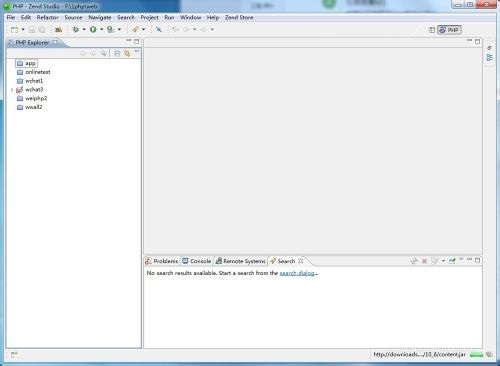Open the Zend Store menu
This screenshot has width=500, height=366.
[239, 17]
